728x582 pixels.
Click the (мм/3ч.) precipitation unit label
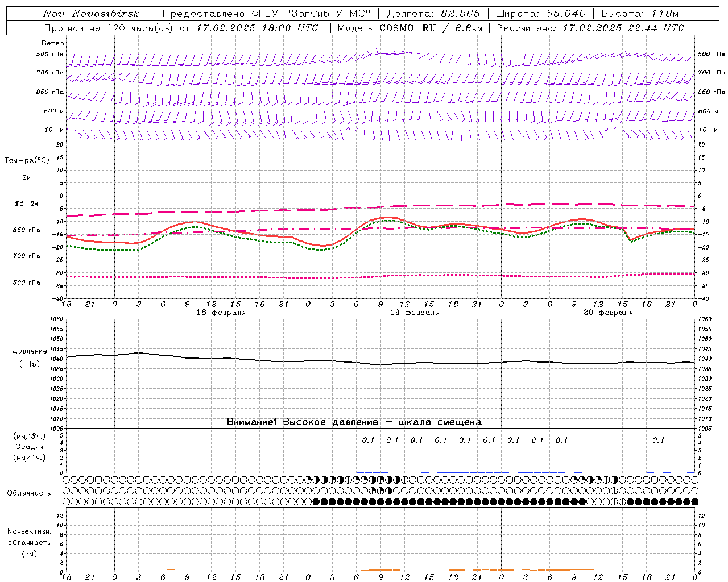(30, 436)
